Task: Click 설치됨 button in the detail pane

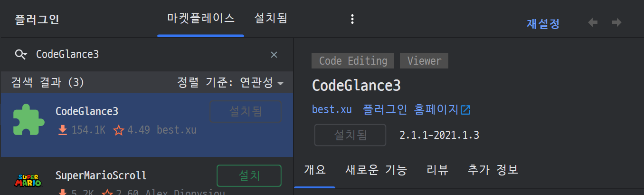Action: 350,135
